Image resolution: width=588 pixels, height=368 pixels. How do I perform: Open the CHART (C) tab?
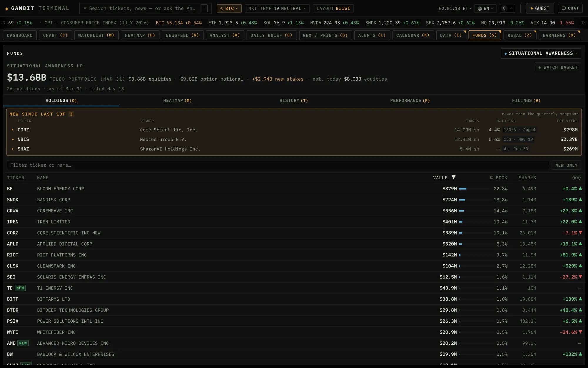(55, 35)
